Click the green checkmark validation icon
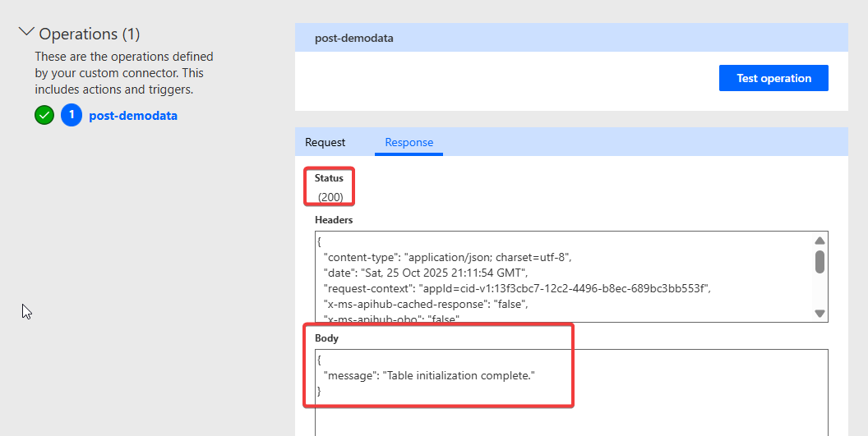The image size is (868, 436). click(44, 116)
